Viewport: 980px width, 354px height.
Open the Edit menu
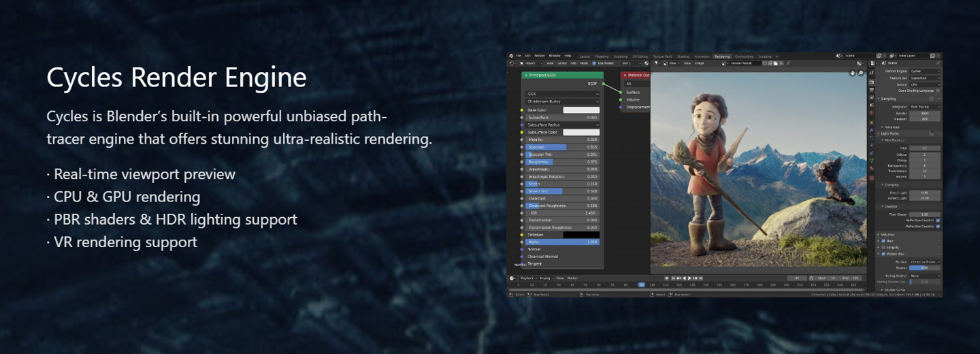click(527, 56)
